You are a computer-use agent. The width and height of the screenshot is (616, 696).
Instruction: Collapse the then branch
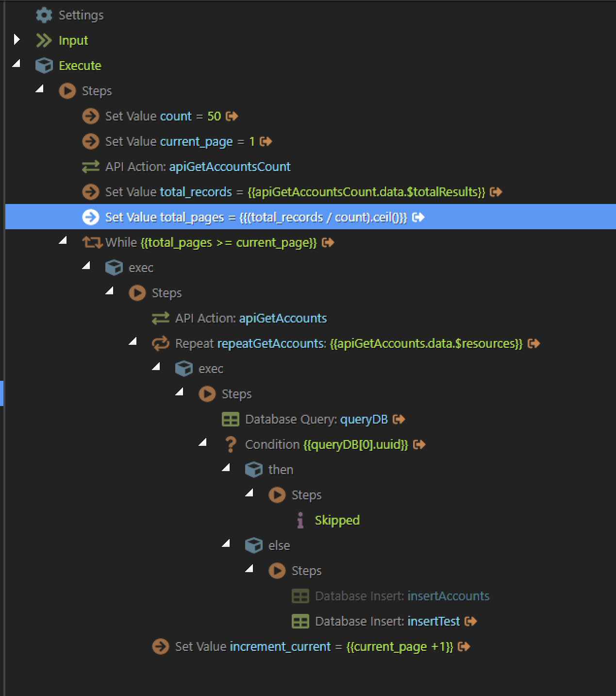coord(226,468)
